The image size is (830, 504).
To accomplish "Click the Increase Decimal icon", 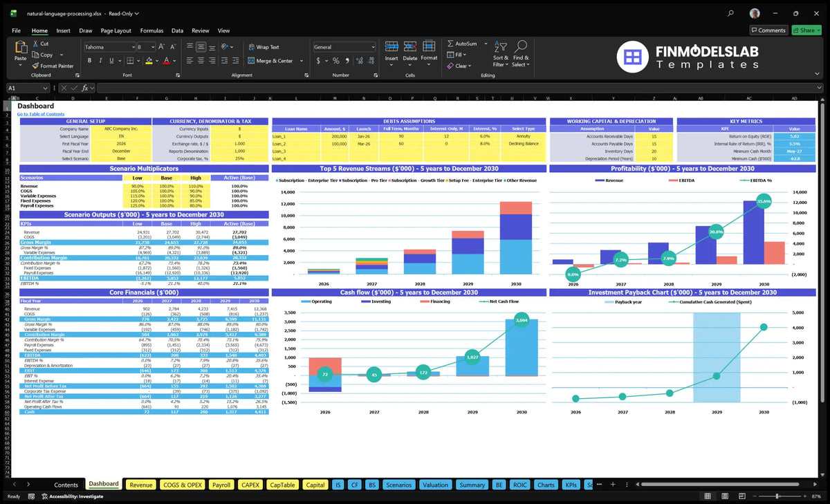I will click(x=359, y=61).
